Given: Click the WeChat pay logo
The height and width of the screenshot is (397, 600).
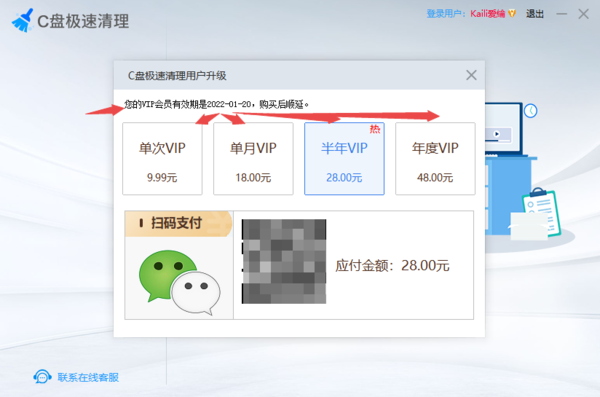Looking at the screenshot, I should [179, 282].
